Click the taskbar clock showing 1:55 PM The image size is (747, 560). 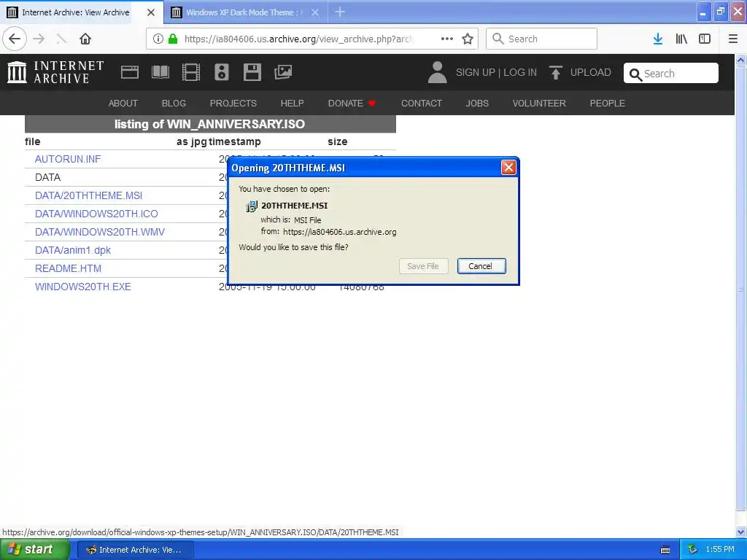720,550
